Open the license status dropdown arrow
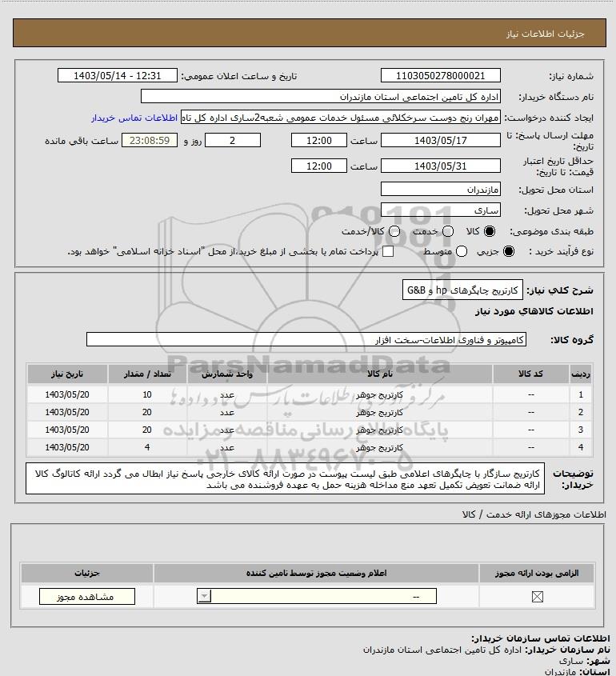The height and width of the screenshot is (676, 616). (x=204, y=597)
